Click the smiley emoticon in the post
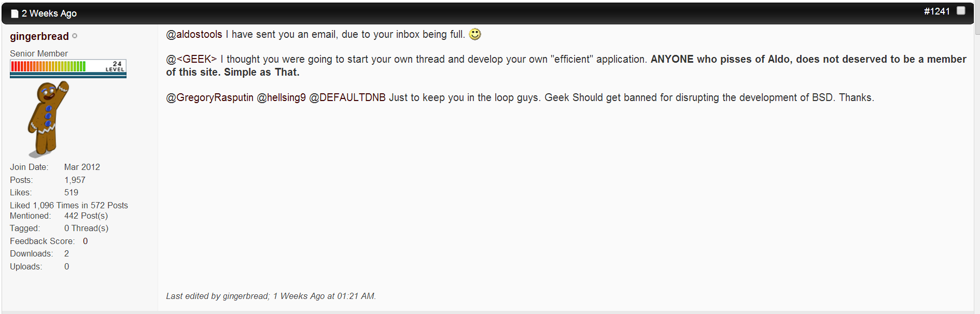 tap(475, 34)
